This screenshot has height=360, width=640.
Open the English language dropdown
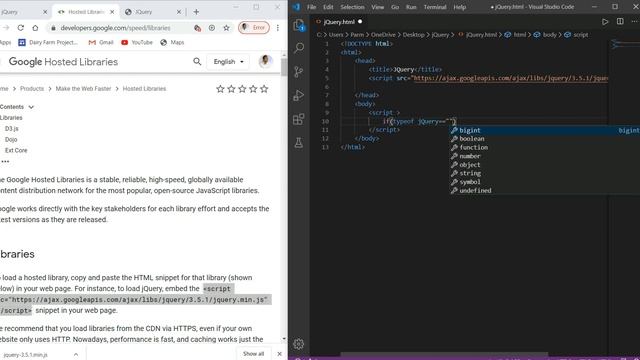click(228, 62)
